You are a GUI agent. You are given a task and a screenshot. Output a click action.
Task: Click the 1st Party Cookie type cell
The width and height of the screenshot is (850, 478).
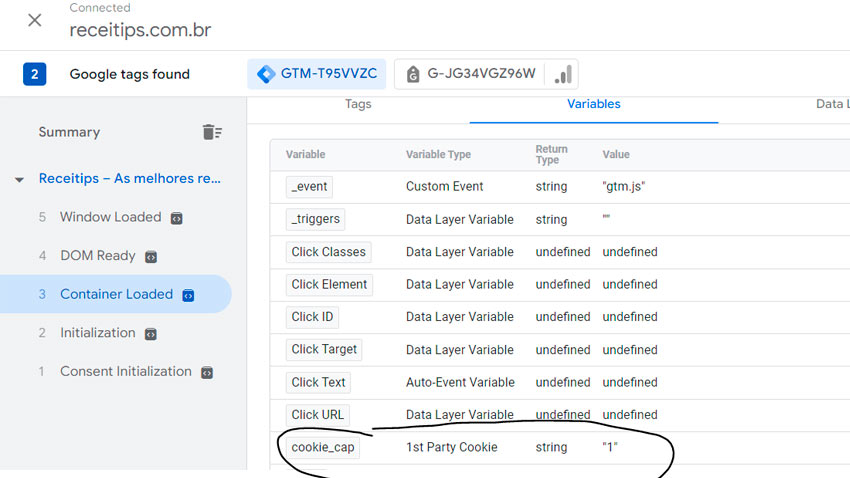(x=452, y=447)
